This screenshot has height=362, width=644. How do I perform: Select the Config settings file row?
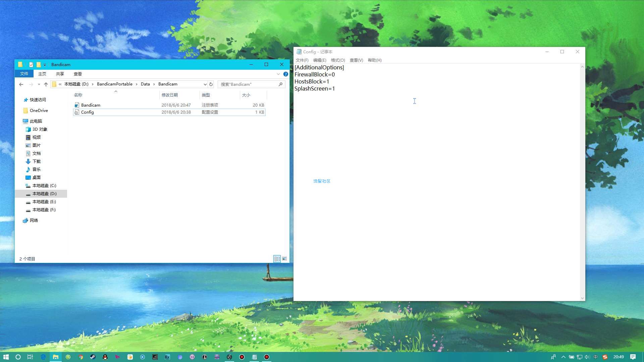pos(169,112)
